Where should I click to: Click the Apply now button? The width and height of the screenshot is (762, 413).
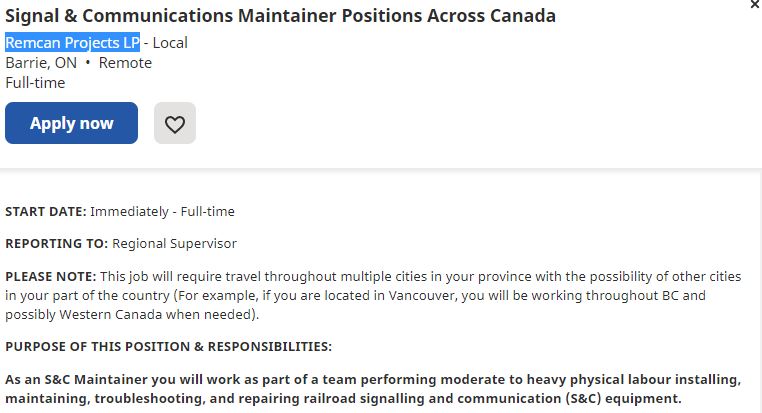pyautogui.click(x=71, y=123)
